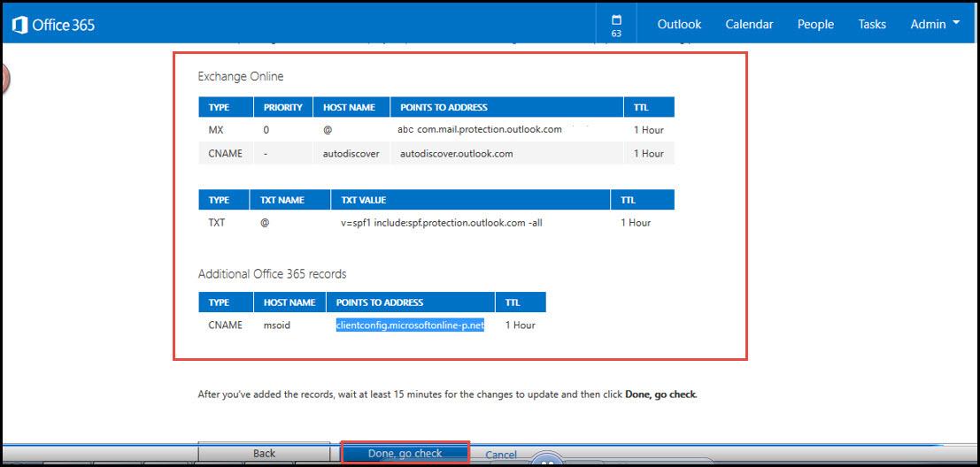Expand the Admin dropdown menu
The image size is (980, 467).
[x=934, y=25]
